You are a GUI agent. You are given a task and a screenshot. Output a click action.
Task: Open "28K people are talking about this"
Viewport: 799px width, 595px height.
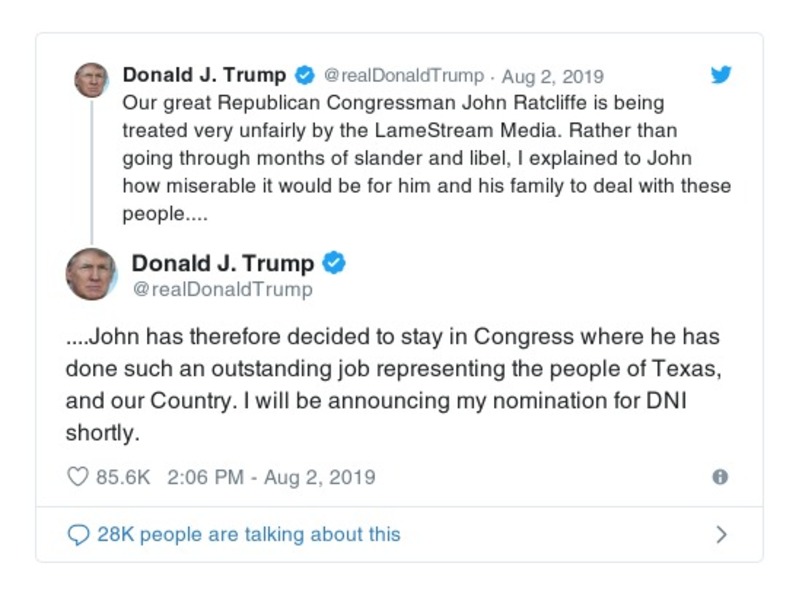tap(248, 535)
